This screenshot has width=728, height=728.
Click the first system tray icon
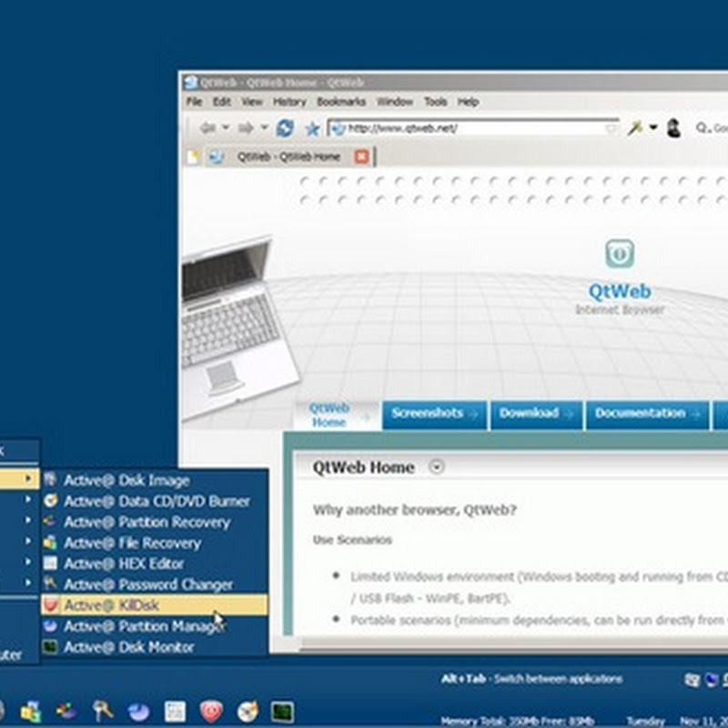tap(692, 680)
